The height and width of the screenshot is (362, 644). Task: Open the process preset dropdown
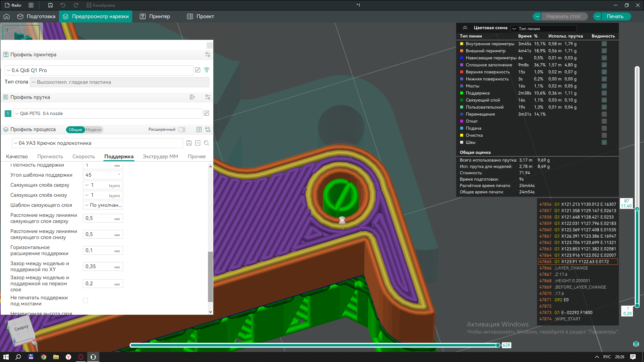coord(97,143)
